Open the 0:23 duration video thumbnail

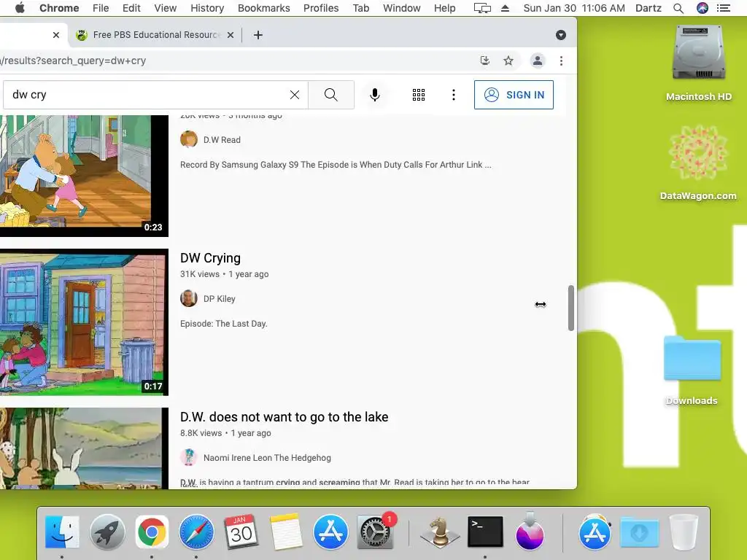[x=84, y=176]
